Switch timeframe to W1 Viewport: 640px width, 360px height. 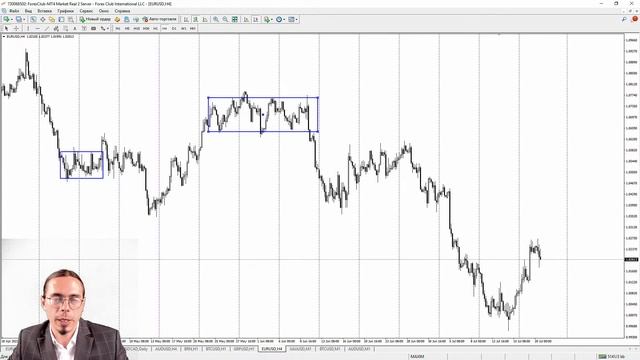click(184, 29)
